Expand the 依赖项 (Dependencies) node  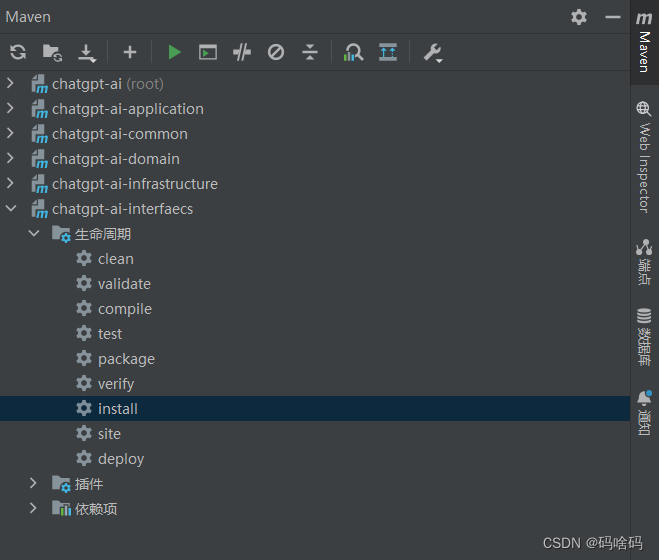pos(34,509)
